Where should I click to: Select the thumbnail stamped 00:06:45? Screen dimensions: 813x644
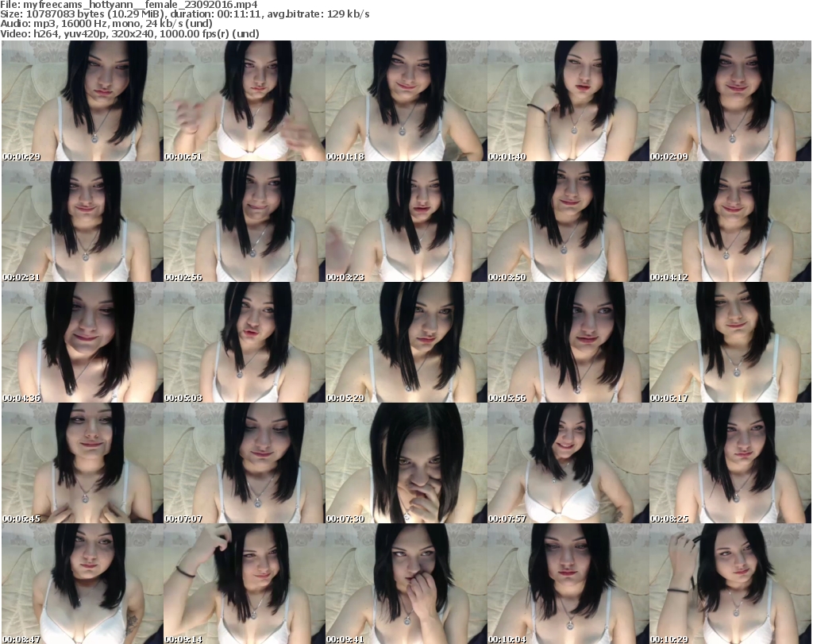(83, 463)
